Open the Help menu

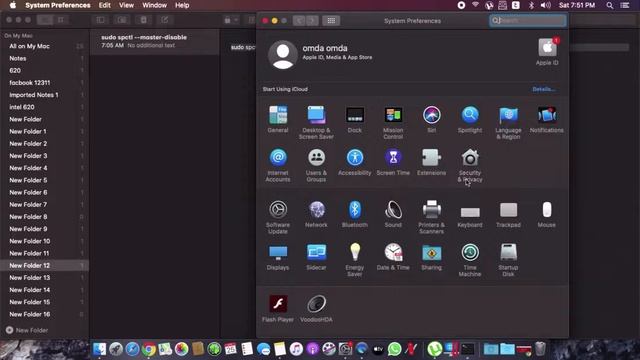[x=182, y=5]
